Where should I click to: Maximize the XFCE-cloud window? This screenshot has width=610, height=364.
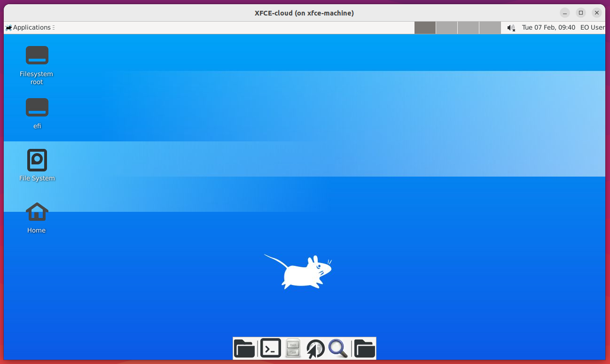(581, 13)
